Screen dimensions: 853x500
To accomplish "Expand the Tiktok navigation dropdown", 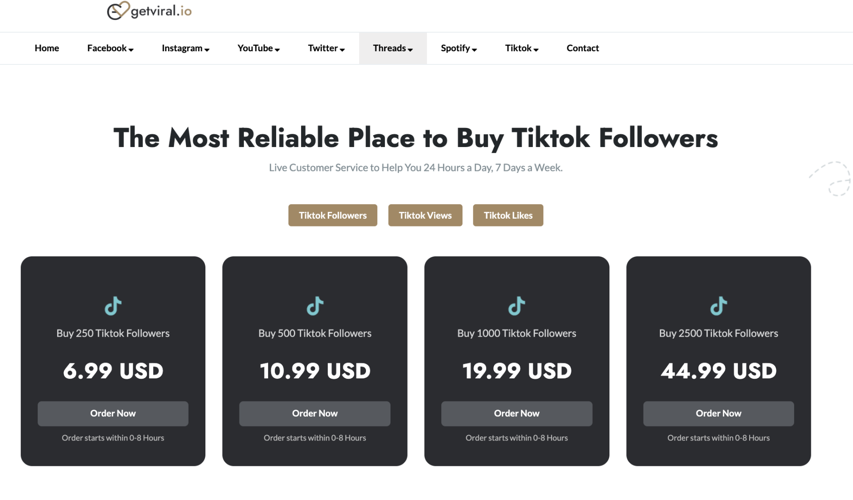I will [522, 48].
